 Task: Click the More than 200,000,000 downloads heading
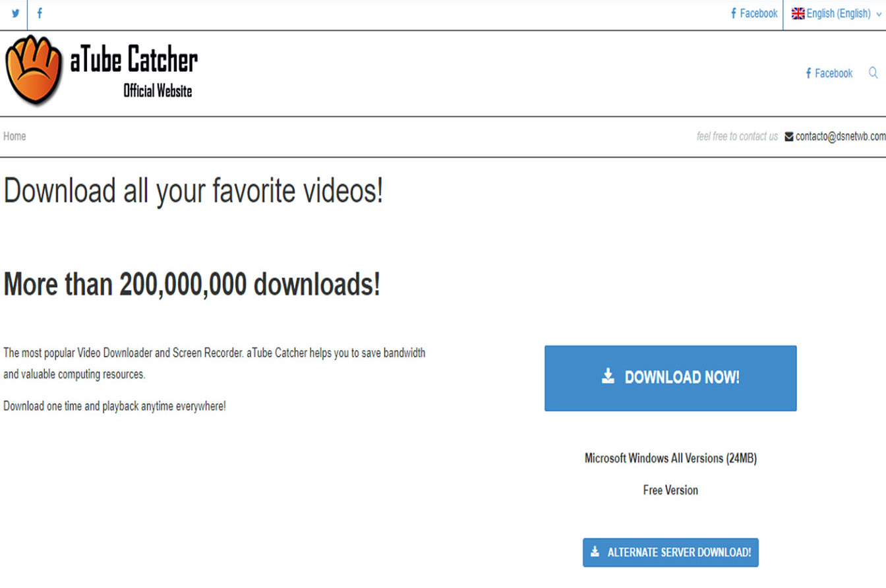click(x=191, y=284)
